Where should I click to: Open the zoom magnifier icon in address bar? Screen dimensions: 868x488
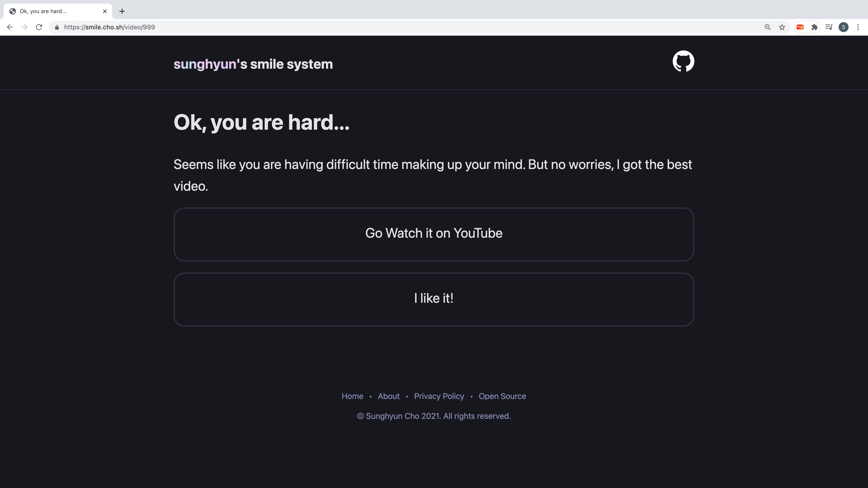click(767, 27)
